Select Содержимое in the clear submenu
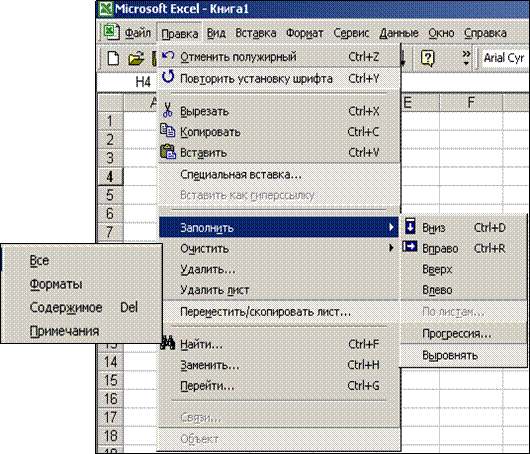This screenshot has height=454, width=530. (81, 307)
